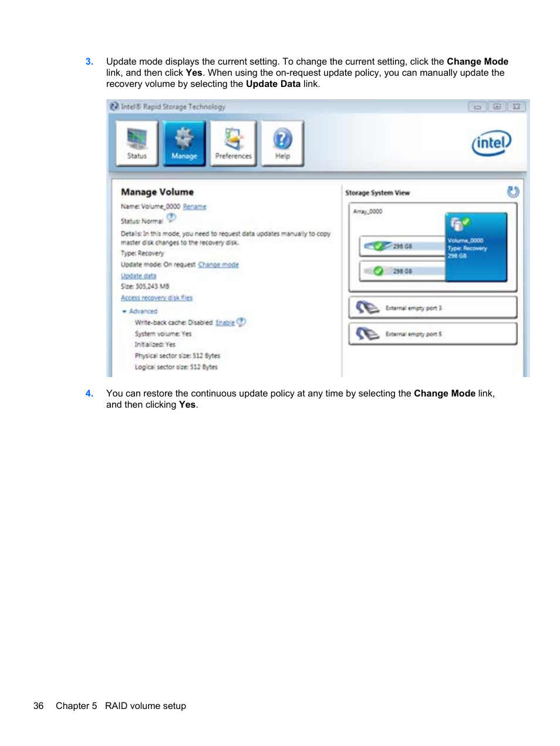560x746 pixels.
Task: Open help icon beside Enable link
Action: tap(241, 322)
